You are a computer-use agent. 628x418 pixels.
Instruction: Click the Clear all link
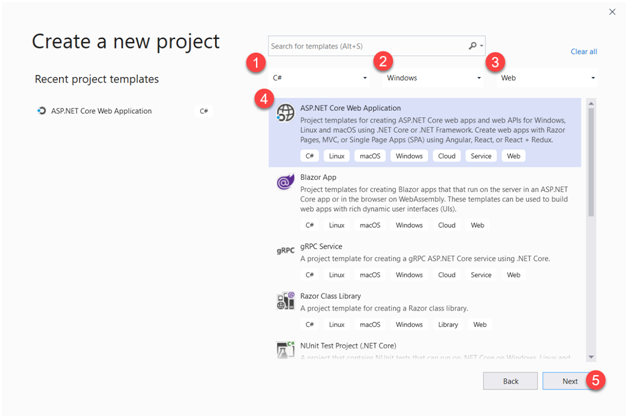pyautogui.click(x=584, y=51)
